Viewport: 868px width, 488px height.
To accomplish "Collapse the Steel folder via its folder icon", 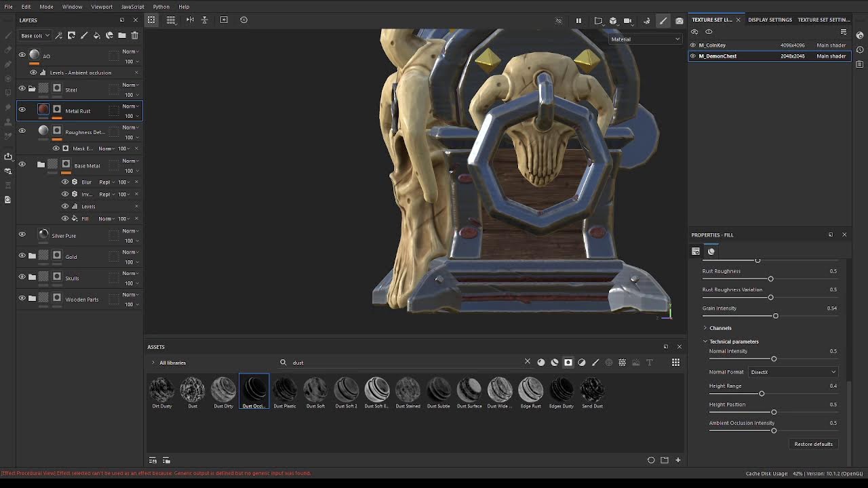I will coord(32,89).
